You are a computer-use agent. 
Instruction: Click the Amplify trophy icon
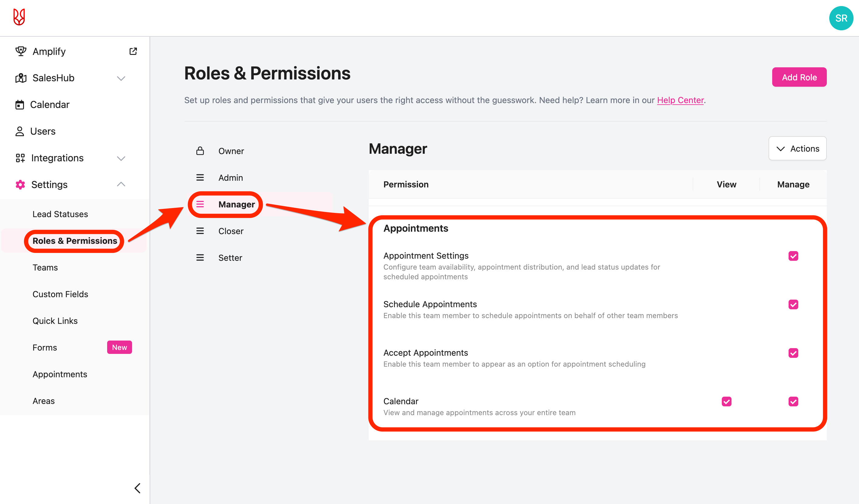[21, 52]
